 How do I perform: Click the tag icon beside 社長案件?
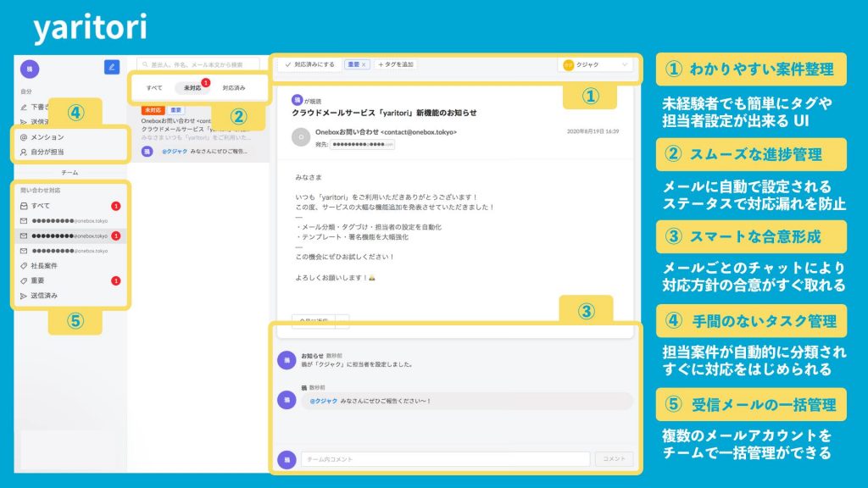[x=24, y=265]
